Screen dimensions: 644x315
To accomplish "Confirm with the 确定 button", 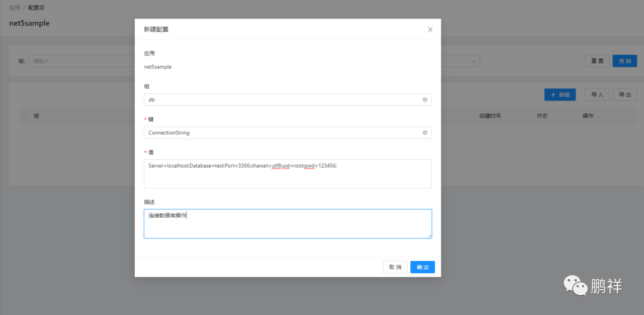I will click(x=423, y=267).
